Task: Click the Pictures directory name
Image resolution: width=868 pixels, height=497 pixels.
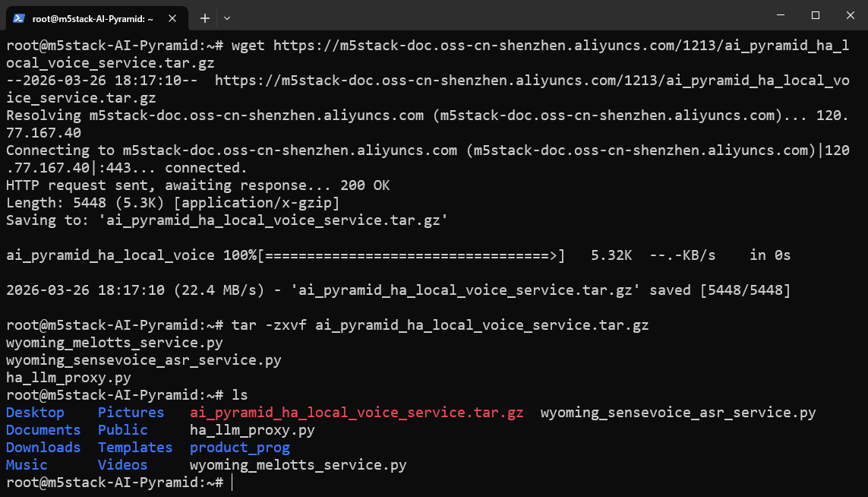Action: click(x=131, y=413)
